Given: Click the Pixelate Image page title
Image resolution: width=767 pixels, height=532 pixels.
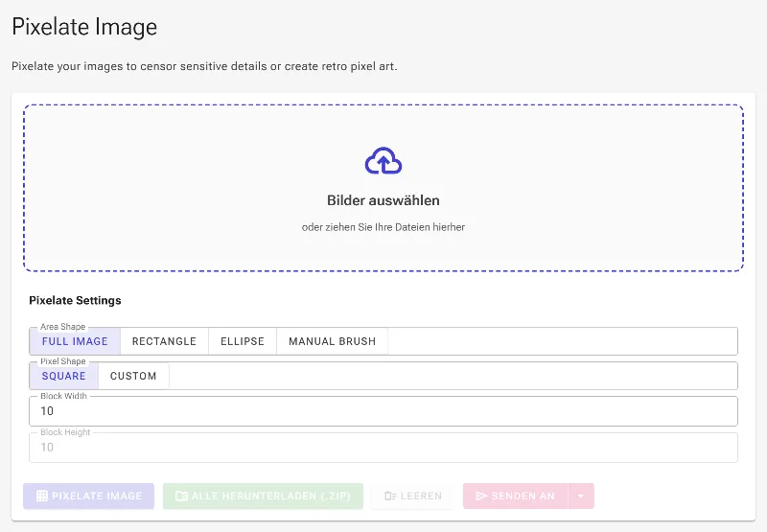Looking at the screenshot, I should click(x=84, y=27).
